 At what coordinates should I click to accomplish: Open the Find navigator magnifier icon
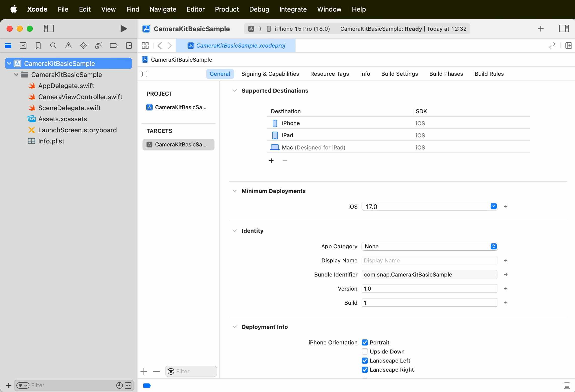(53, 46)
